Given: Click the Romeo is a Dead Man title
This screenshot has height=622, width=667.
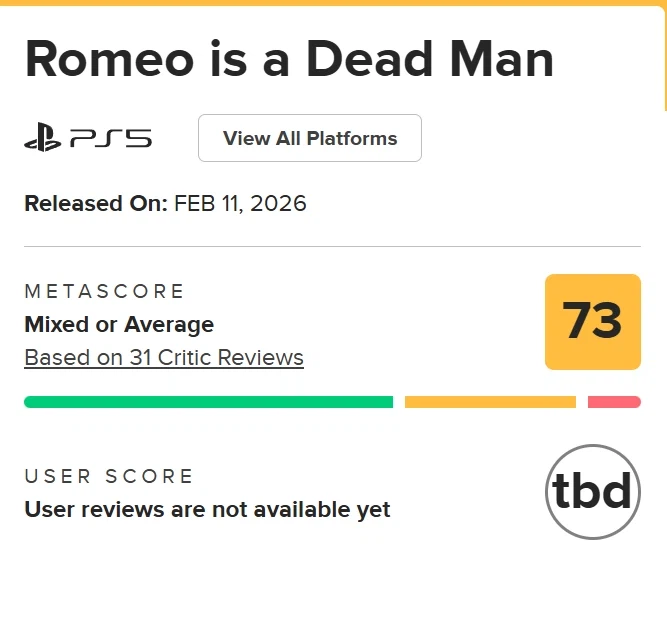Looking at the screenshot, I should point(289,60).
